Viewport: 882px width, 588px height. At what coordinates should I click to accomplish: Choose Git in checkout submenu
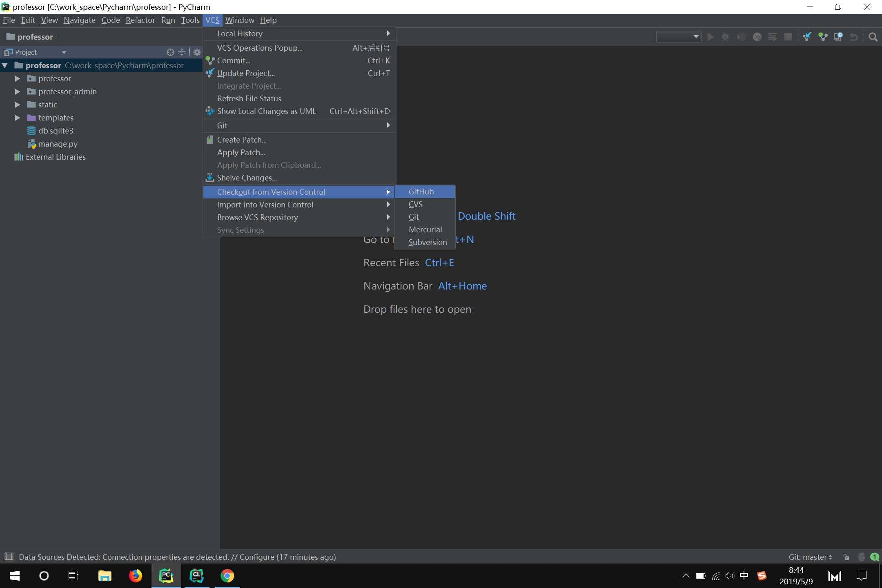tap(425, 217)
